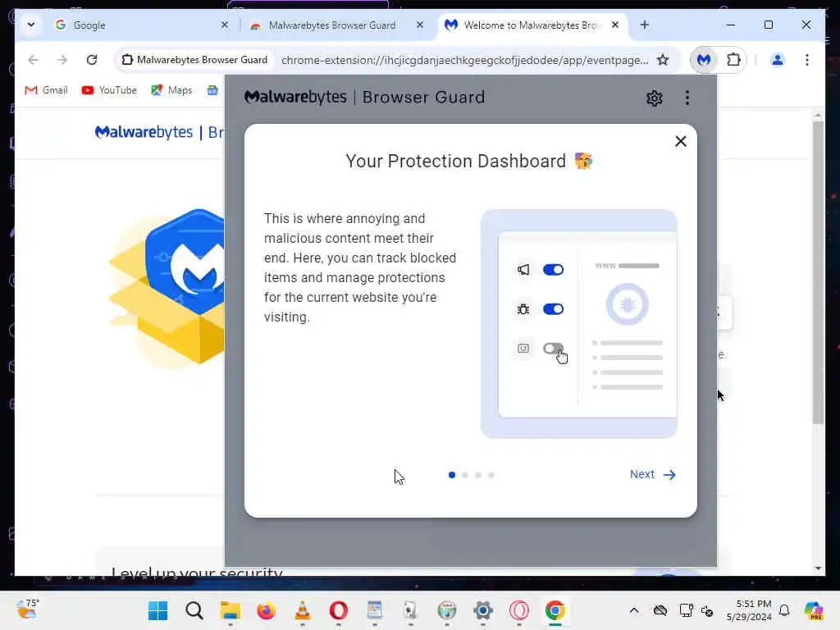Screen dimensions: 840x630
Task: Select the first tour pagination dot
Action: tap(452, 475)
